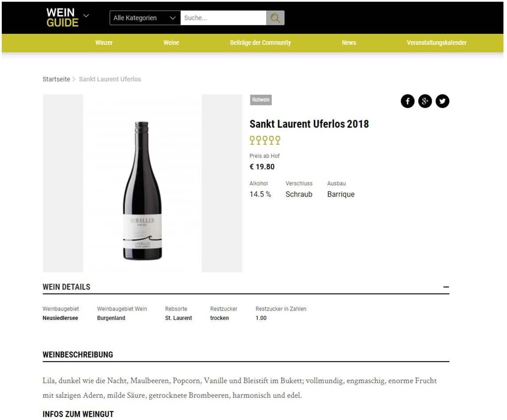The height and width of the screenshot is (420, 507).
Task: Click the five wine glasses rating
Action: (x=265, y=140)
